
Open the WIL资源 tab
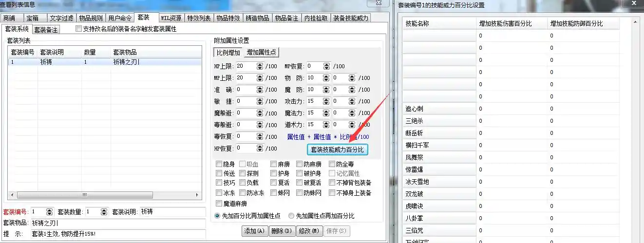point(171,18)
